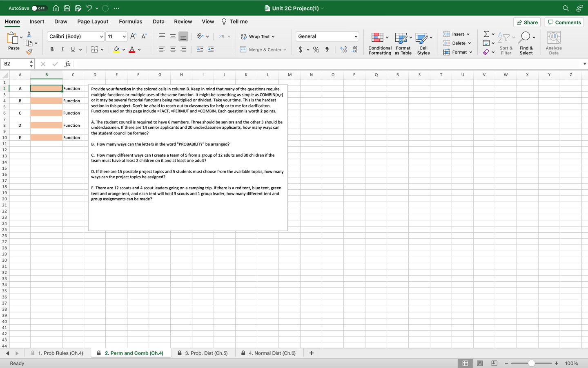
Task: Click the Increase Indent icon
Action: 211,49
